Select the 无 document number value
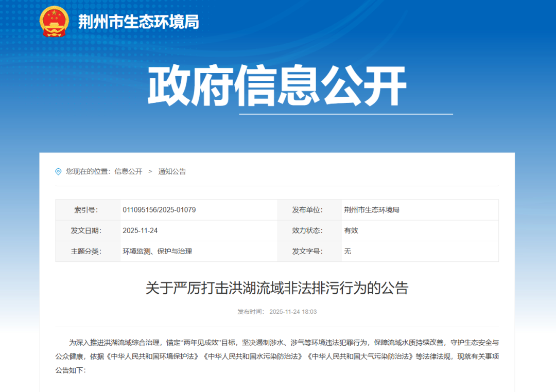This screenshot has height=392, width=556. 347,251
